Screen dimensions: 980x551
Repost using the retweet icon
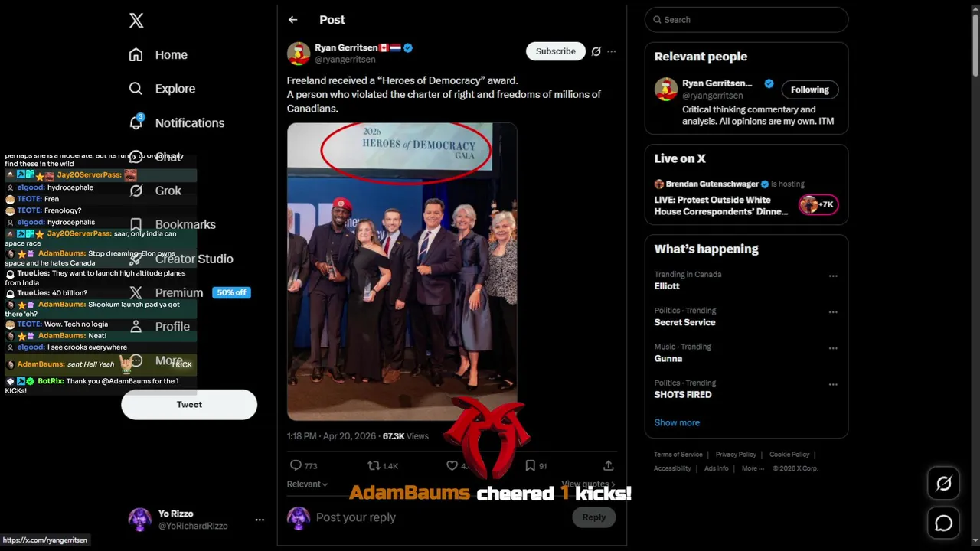[x=374, y=465]
